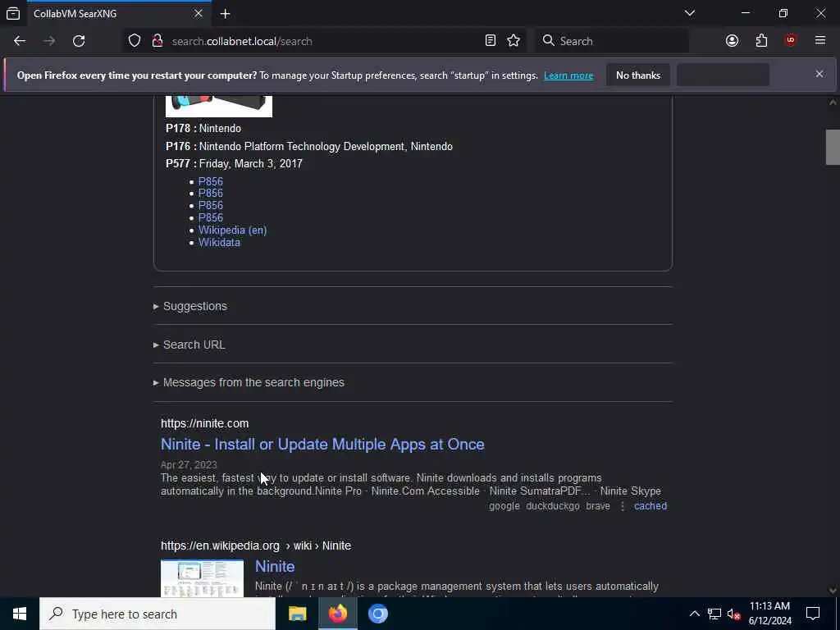This screenshot has width=840, height=630.
Task: Click the toolbar Search box
Action: 612,41
